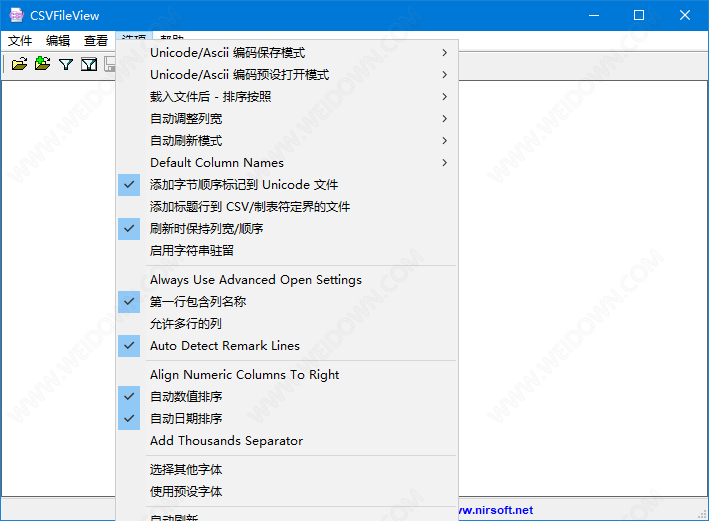Uncheck 添加字节顺序标记到 Unicode 文件 option
The image size is (709, 521).
pyautogui.click(x=244, y=185)
